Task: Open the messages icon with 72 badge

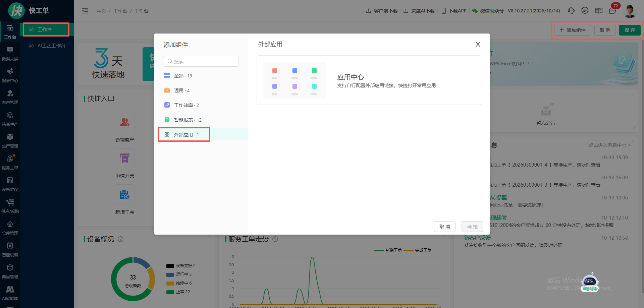Action: click(613, 11)
